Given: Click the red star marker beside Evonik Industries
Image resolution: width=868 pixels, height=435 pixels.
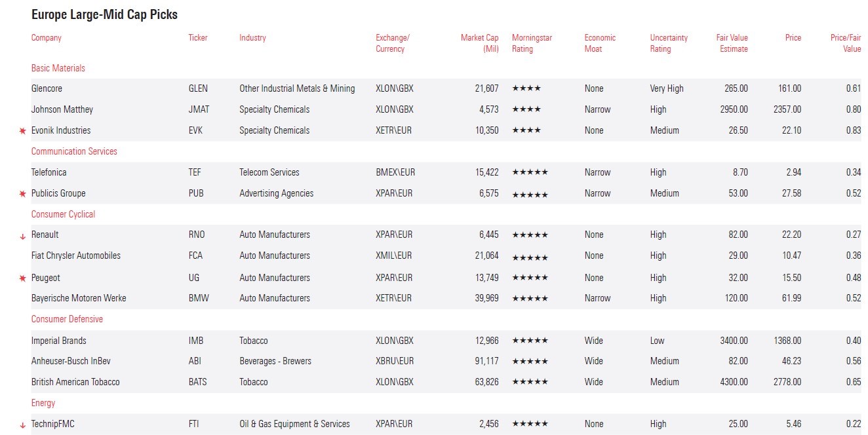Looking at the screenshot, I should (23, 131).
